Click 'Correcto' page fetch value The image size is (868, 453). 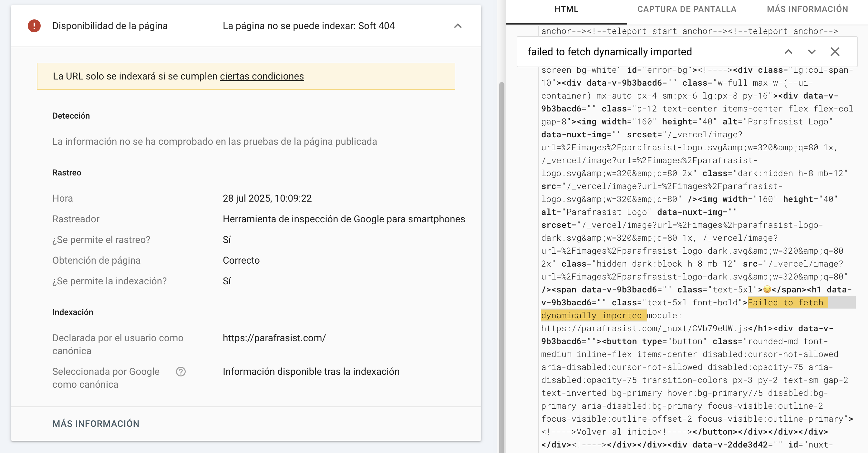click(241, 260)
